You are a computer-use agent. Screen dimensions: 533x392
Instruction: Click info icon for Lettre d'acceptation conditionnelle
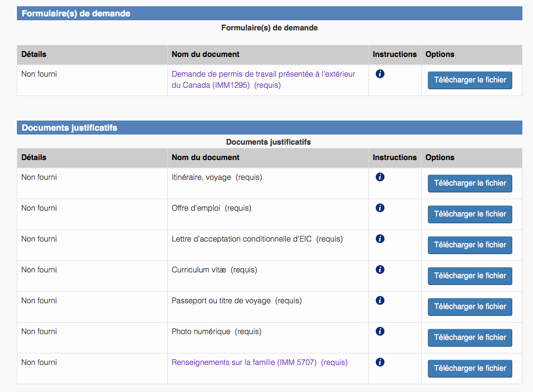(x=380, y=239)
